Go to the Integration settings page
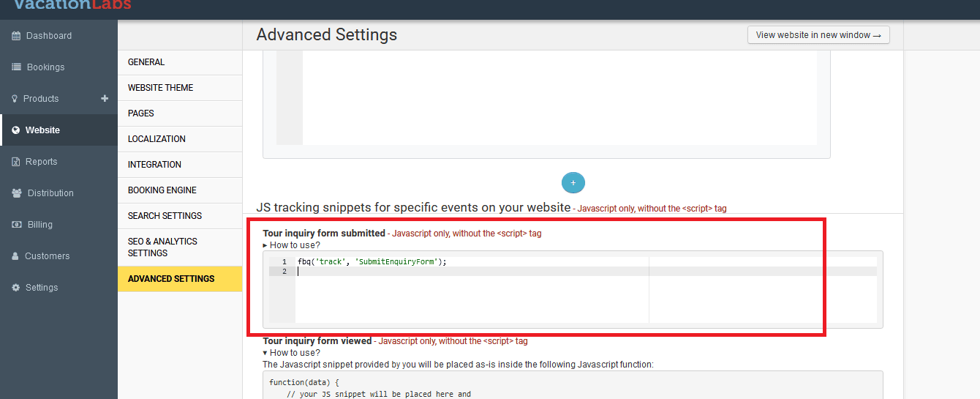Screen dimensions: 980x399 [154, 165]
